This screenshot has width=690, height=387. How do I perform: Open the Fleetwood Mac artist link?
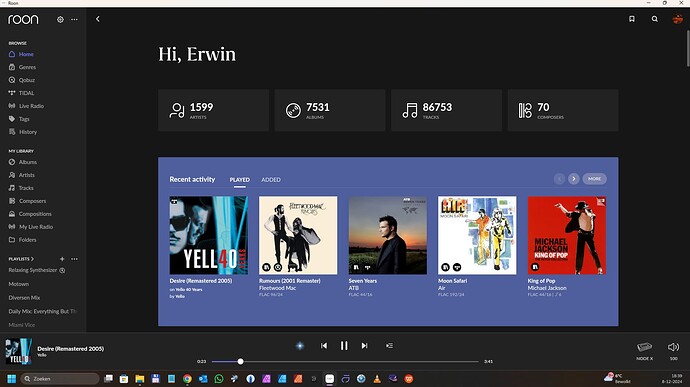click(277, 288)
